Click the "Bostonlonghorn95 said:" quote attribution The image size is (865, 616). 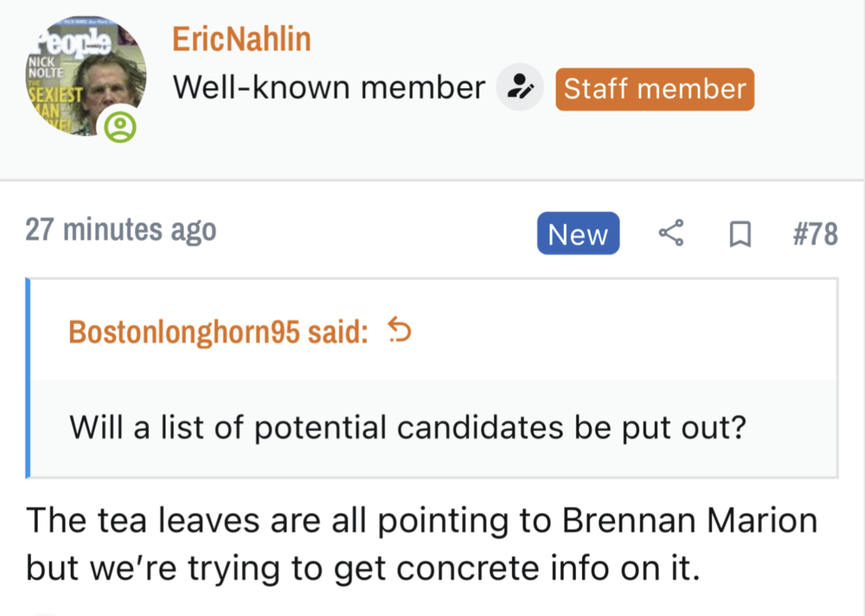tap(218, 331)
